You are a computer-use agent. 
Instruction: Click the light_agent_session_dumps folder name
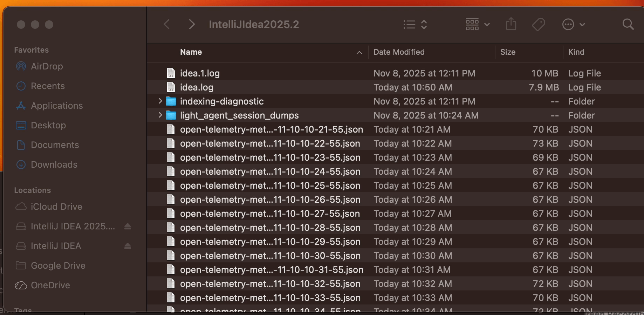[x=239, y=115]
